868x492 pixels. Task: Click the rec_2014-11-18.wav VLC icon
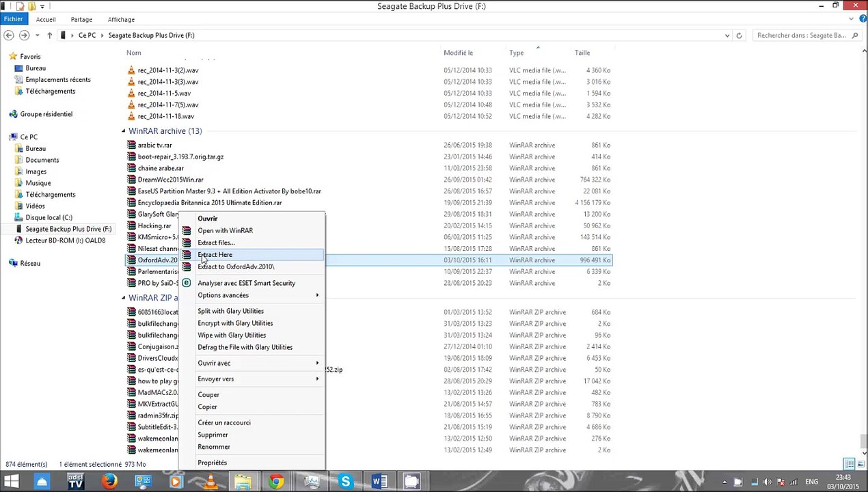pyautogui.click(x=131, y=116)
